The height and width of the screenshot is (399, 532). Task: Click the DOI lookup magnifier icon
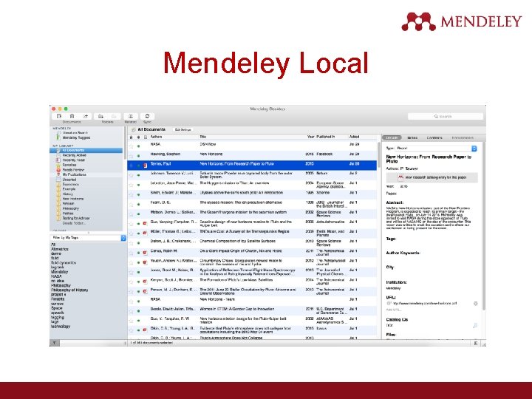click(475, 325)
